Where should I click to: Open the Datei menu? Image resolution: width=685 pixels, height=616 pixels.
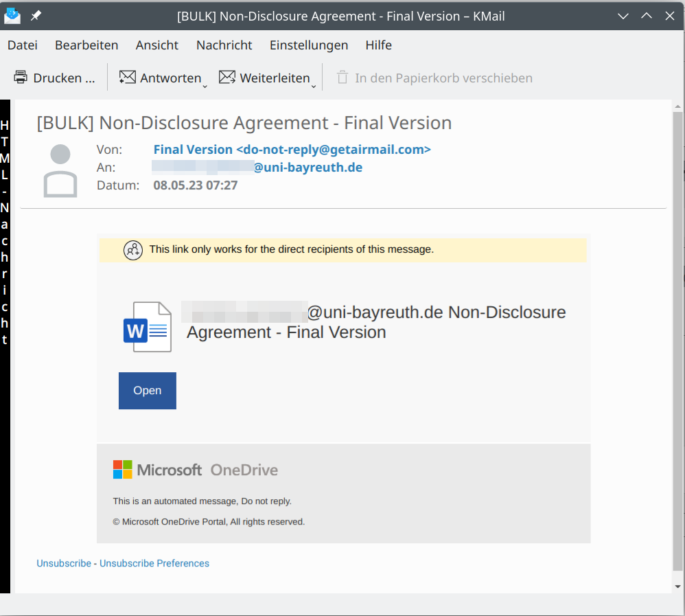[x=22, y=45]
